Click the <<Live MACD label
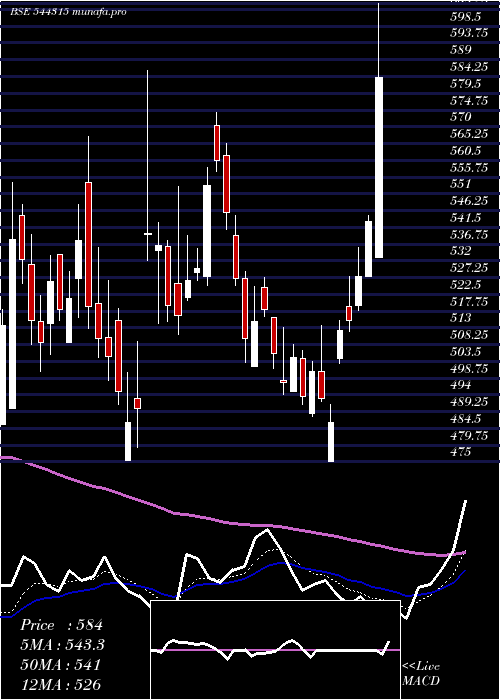The width and height of the screenshot is (500, 700). click(421, 673)
